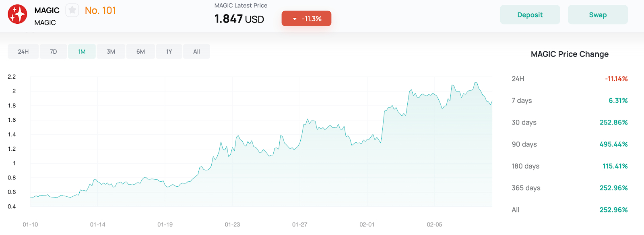Open the Swap button

click(x=598, y=15)
